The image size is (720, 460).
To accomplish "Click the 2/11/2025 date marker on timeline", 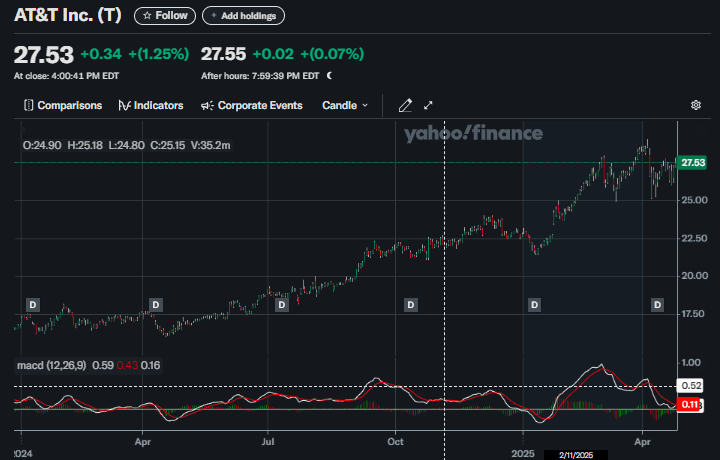I will pyautogui.click(x=577, y=453).
